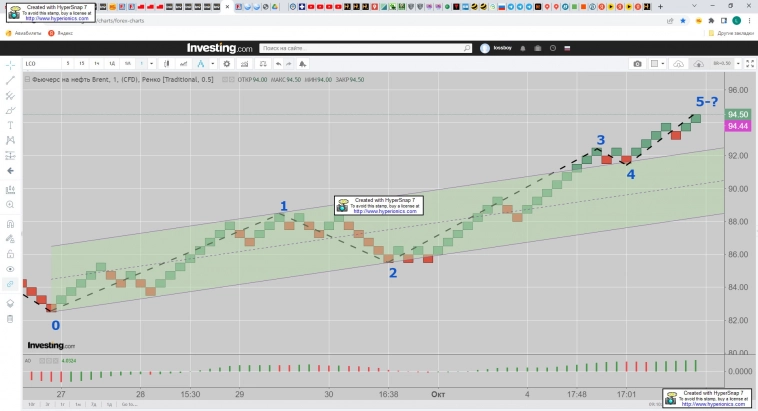Select the 1 hour timeframe
The height and width of the screenshot is (411, 758).
97,64
